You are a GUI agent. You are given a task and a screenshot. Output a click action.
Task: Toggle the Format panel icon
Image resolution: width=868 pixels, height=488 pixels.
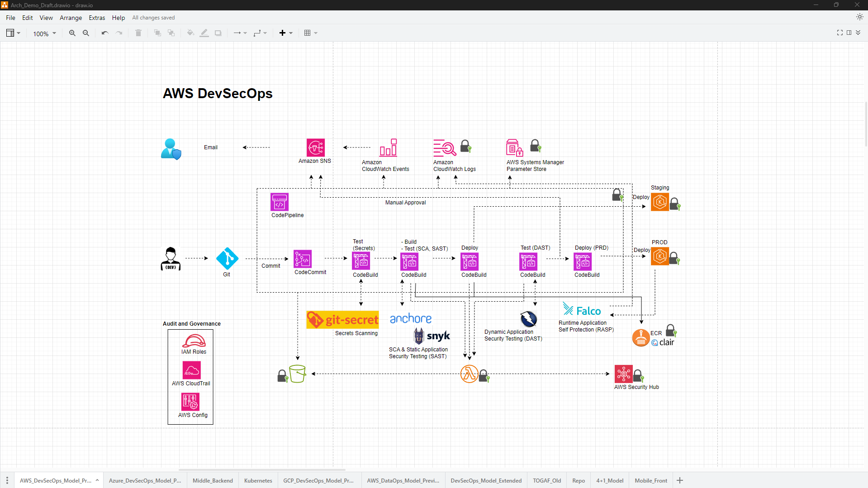849,33
